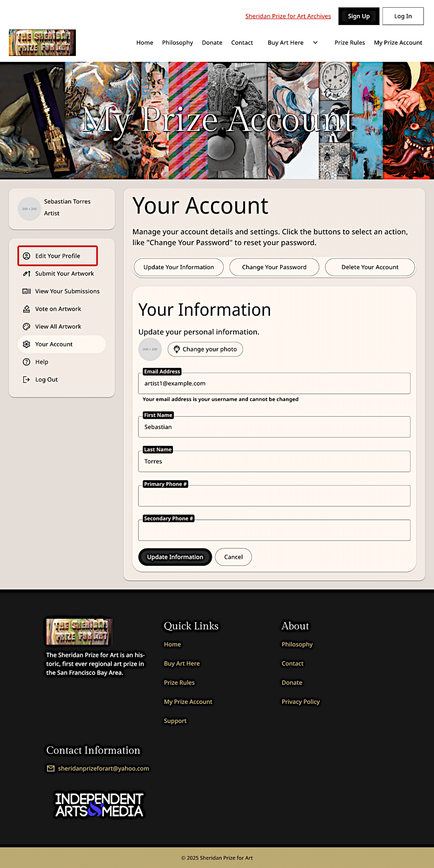Follow the Sheridan Prize for Art Archives link
434x868 pixels.
click(x=288, y=16)
